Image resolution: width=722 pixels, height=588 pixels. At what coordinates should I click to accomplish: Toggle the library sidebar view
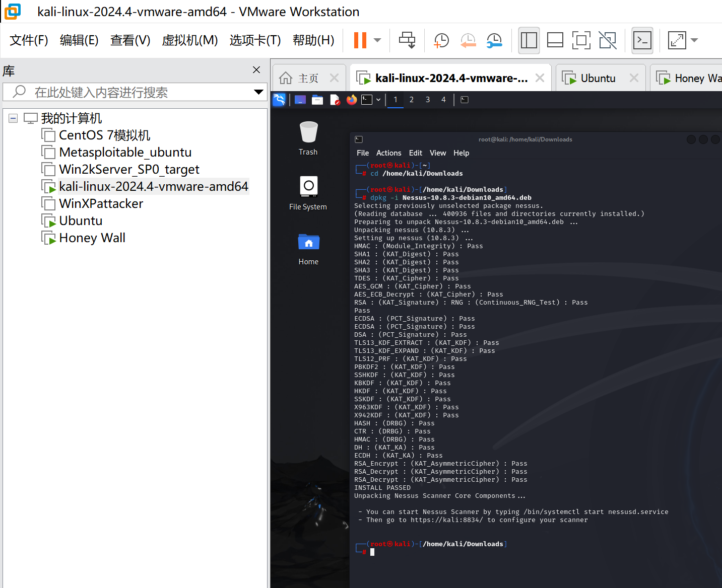pos(529,40)
